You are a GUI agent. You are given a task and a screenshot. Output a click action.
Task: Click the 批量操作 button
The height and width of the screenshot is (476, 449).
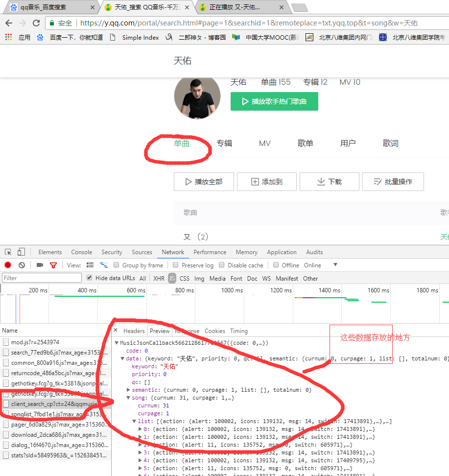pyautogui.click(x=393, y=182)
